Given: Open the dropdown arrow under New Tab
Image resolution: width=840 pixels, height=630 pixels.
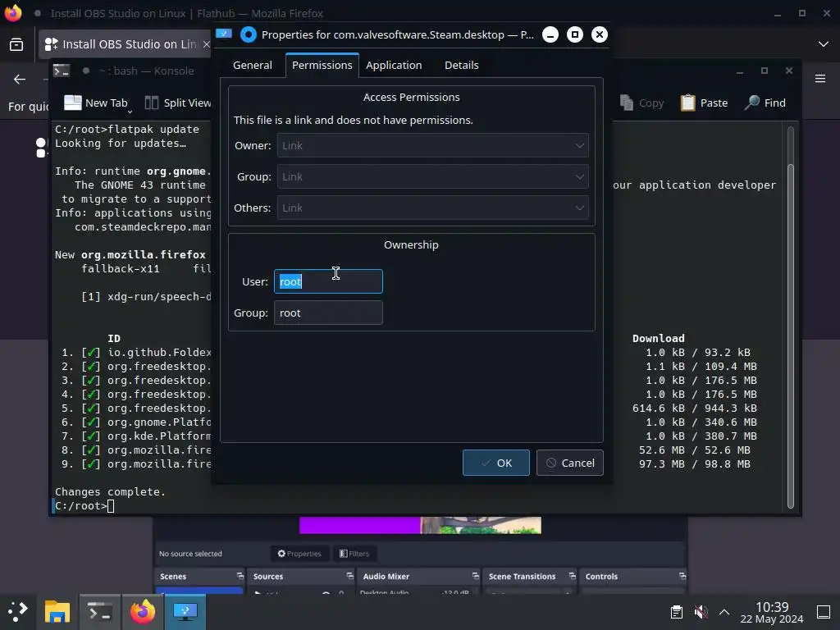Looking at the screenshot, I should pos(130,112).
